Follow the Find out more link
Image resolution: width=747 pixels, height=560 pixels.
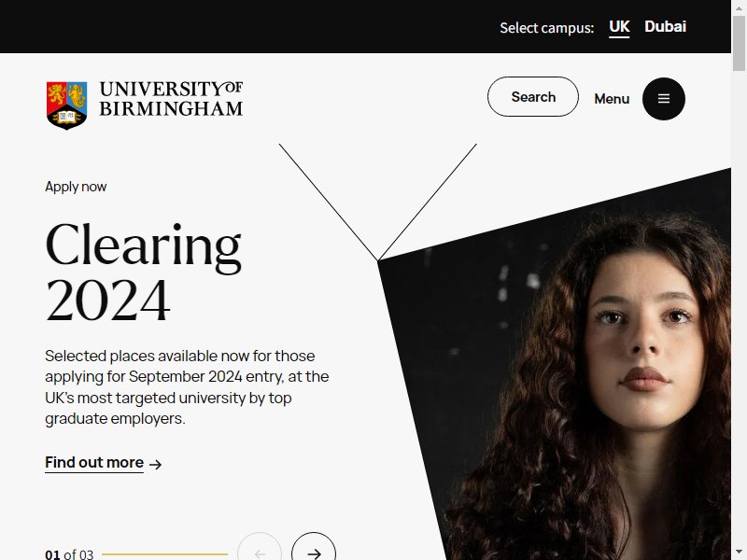click(x=94, y=462)
